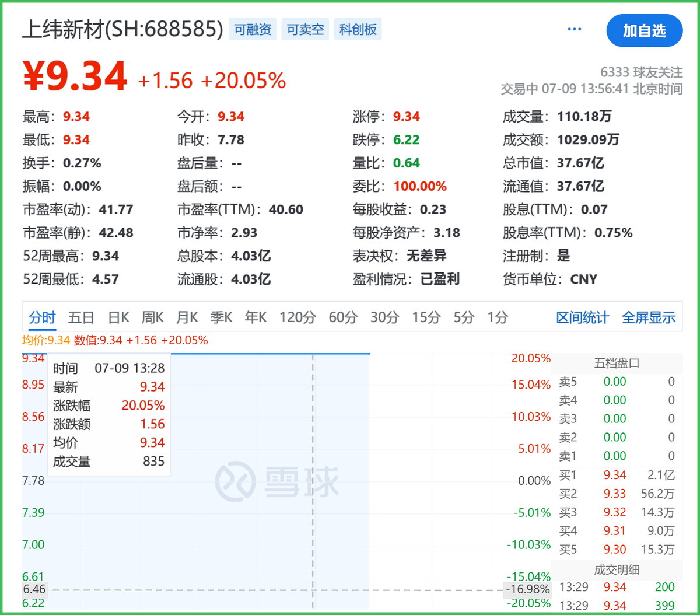Select the 年K chart tab
This screenshot has width=700, height=615.
pos(256,317)
